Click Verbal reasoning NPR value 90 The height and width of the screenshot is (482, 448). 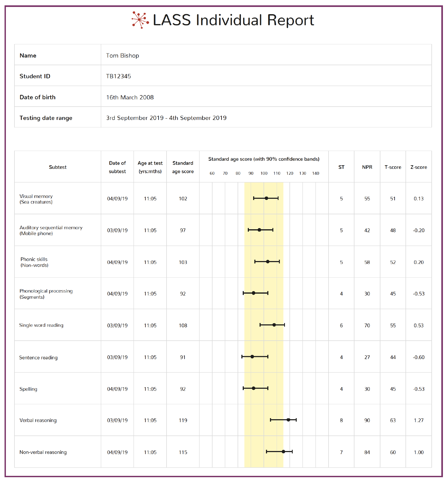coord(367,420)
